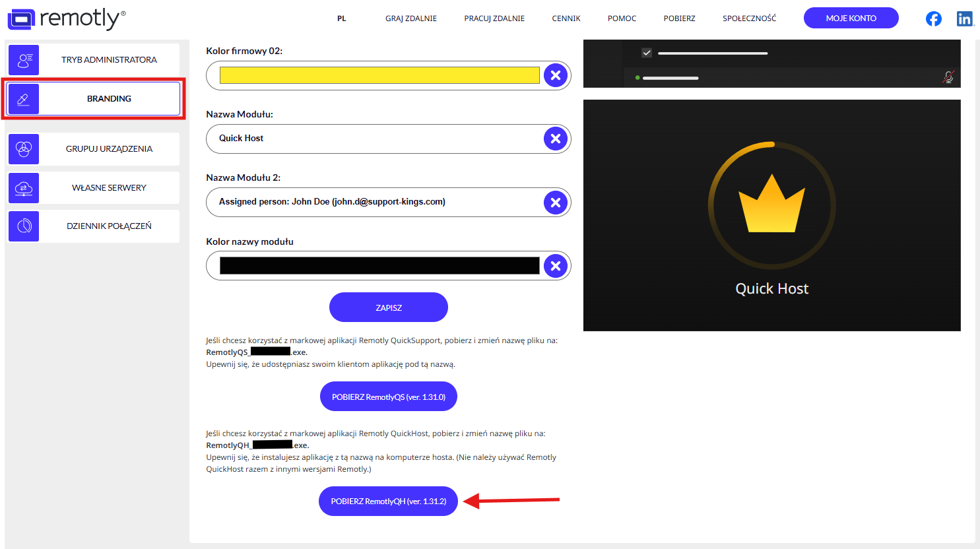
Task: Click the Dziennik Połączeń icon
Action: click(x=24, y=226)
